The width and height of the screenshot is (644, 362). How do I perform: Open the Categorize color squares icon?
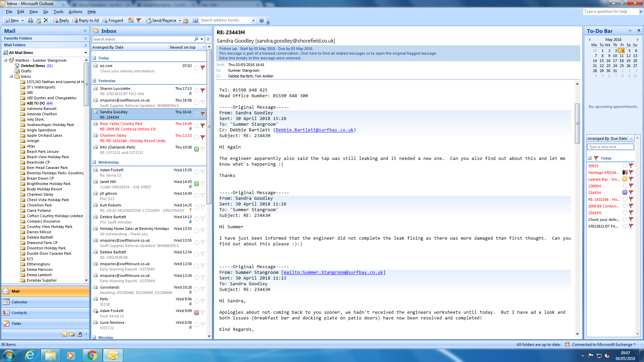[x=131, y=20]
